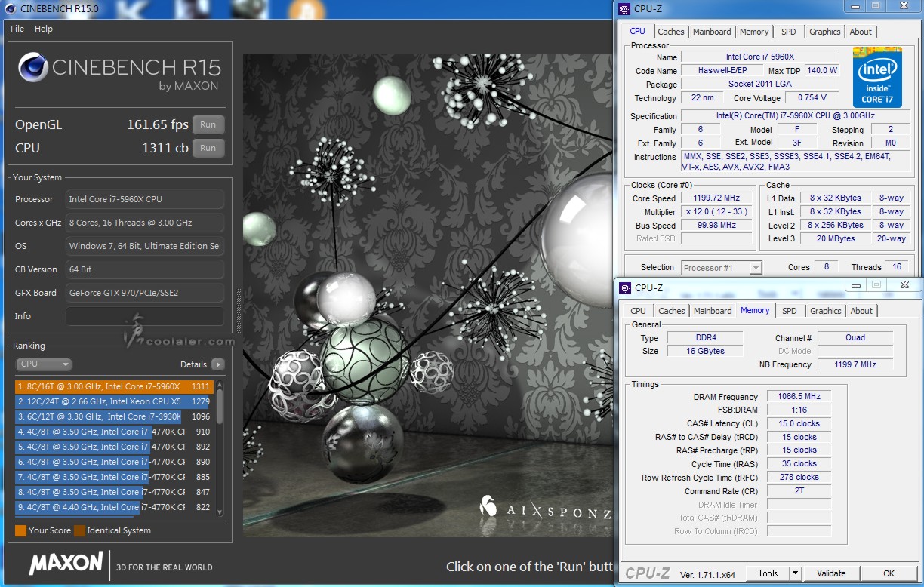Select ranking row 4 i7-4770K score 910
Screen dimensions: 924x587
click(115, 432)
